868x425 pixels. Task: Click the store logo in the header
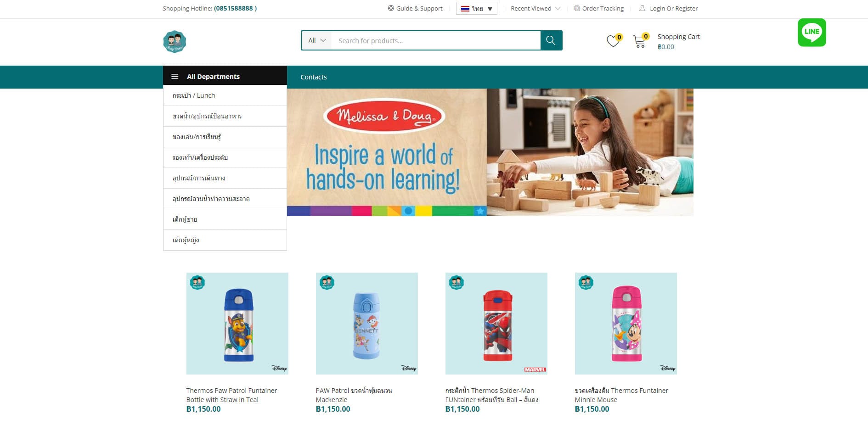click(175, 42)
